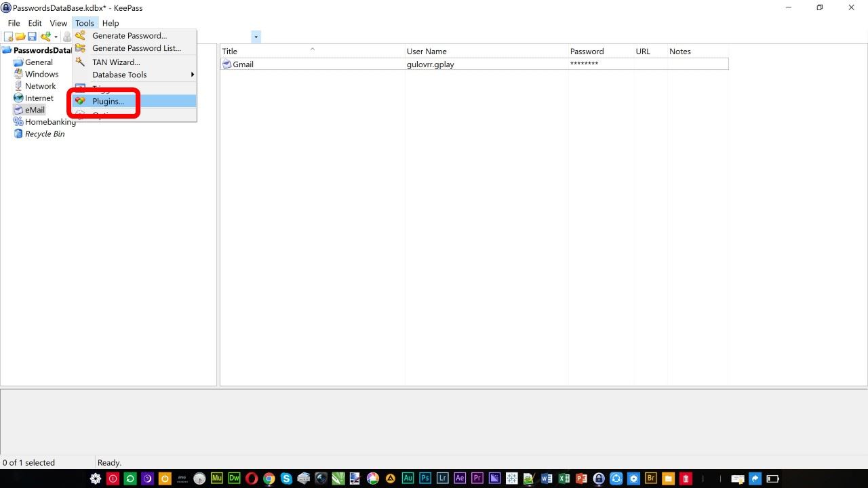
Task: Choose Generate Password List... menu entry
Action: tap(135, 48)
